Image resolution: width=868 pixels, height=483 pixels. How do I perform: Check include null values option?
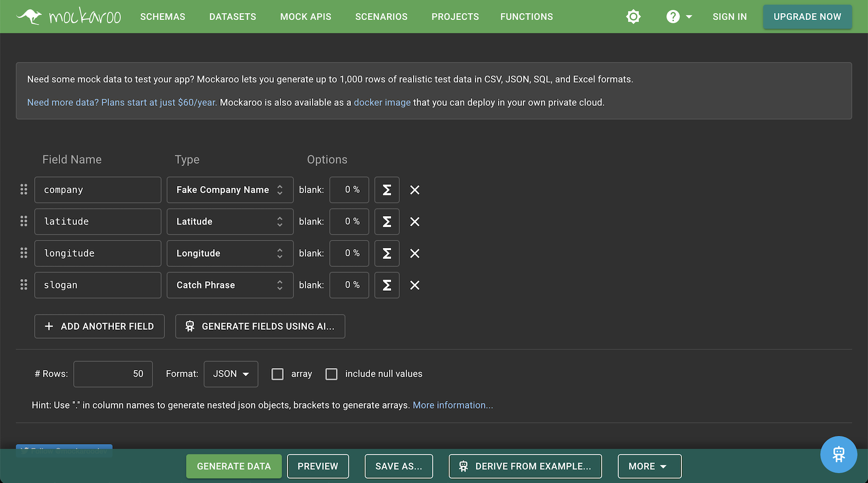331,374
